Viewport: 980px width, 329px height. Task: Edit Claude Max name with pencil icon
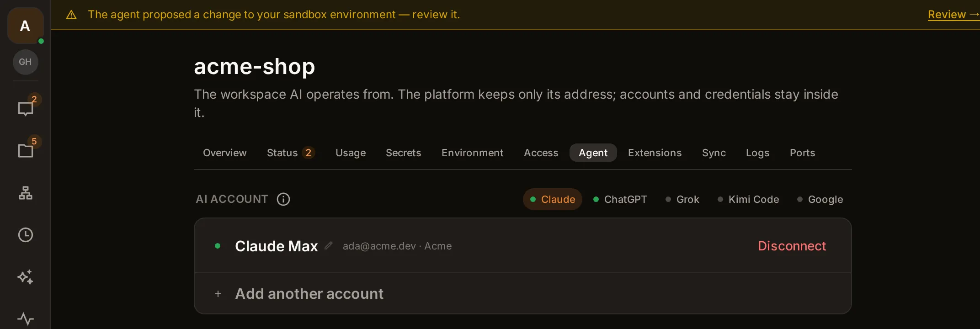[x=329, y=246]
